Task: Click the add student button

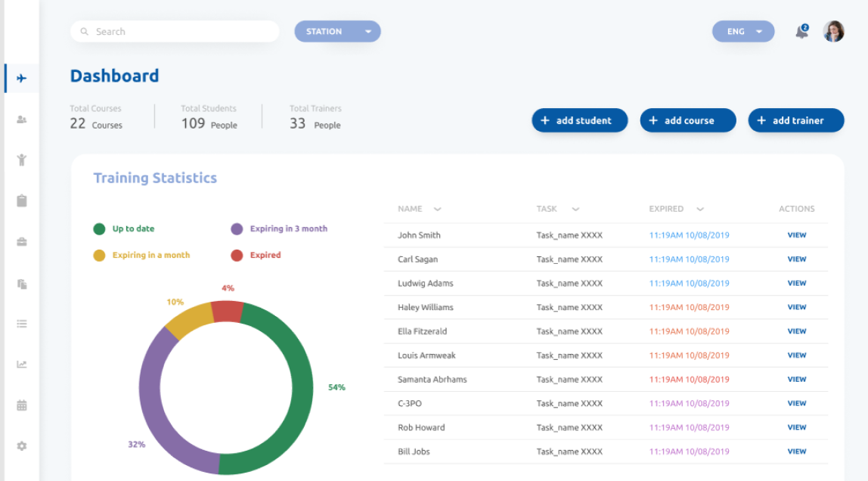Action: tap(579, 120)
